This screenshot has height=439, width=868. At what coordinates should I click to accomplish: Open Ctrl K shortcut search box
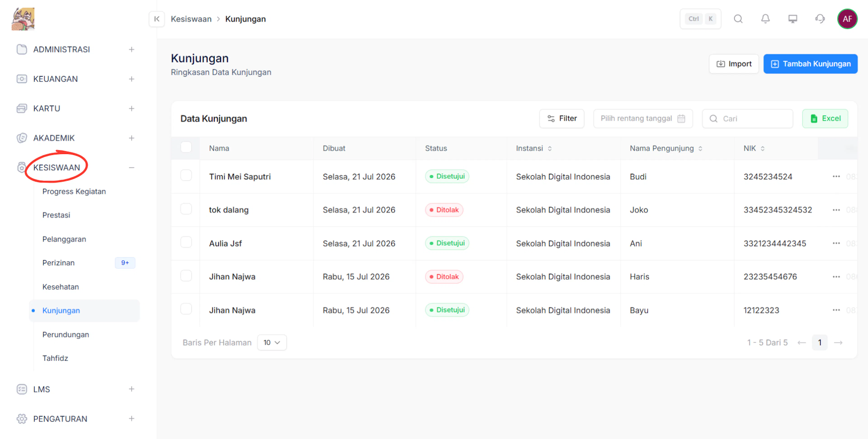[700, 19]
